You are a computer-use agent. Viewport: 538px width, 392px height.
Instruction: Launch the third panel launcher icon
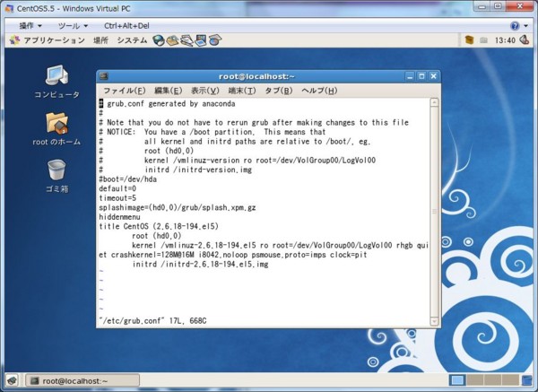tap(187, 40)
